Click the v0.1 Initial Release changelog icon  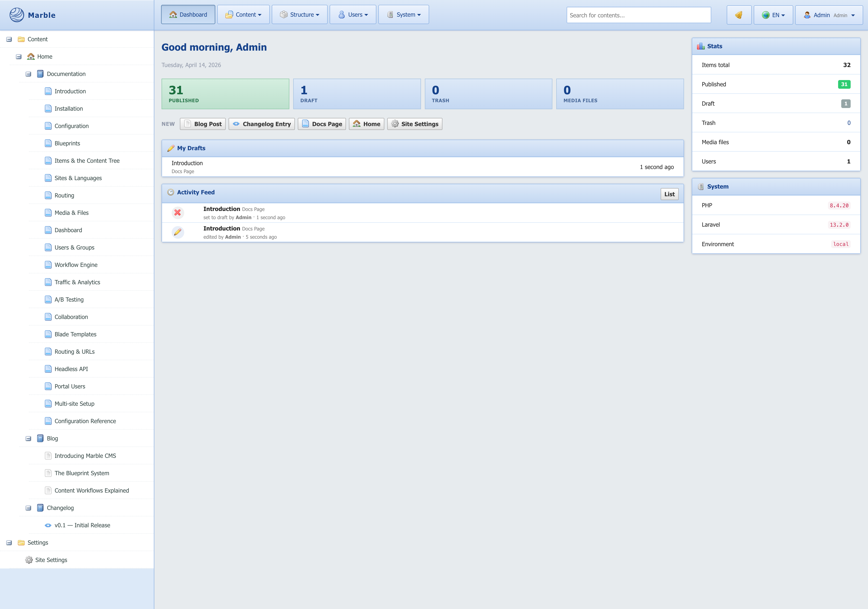click(48, 525)
